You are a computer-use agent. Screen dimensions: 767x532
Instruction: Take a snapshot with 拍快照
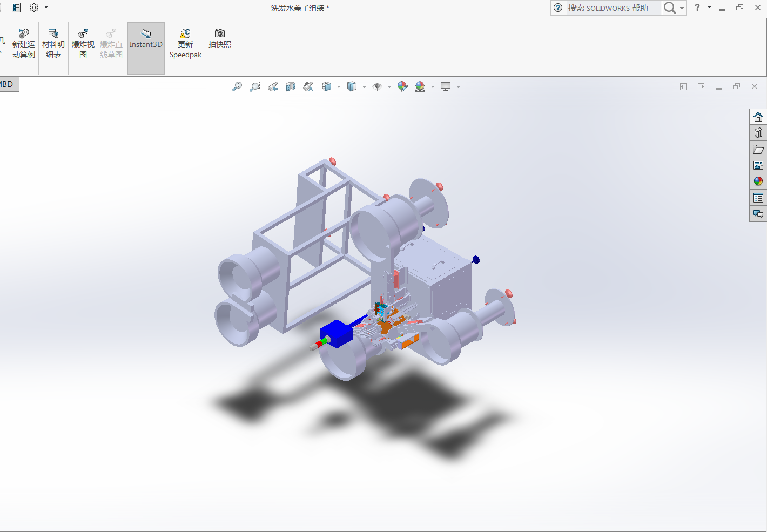click(220, 39)
